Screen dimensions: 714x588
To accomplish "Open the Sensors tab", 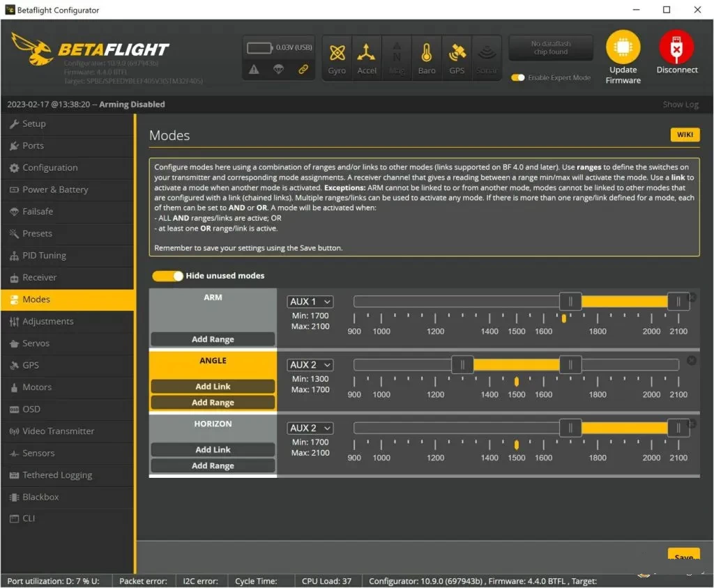I will (68, 453).
